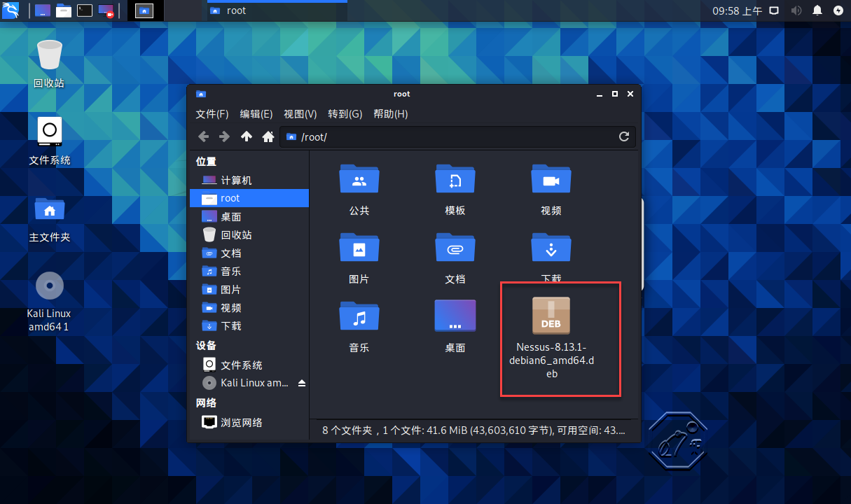851x504 pixels.
Task: Navigate up using the parent directory arrow
Action: pyautogui.click(x=246, y=136)
